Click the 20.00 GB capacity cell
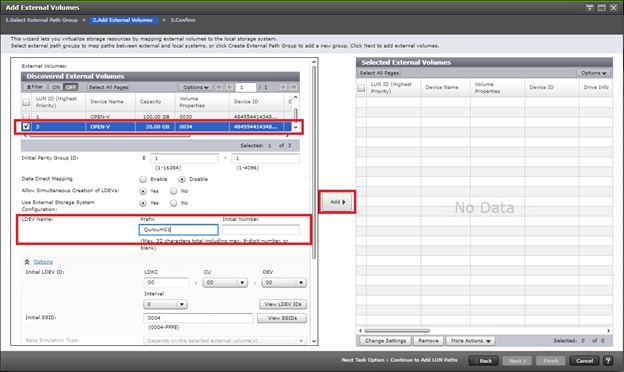The height and width of the screenshot is (372, 624). [x=155, y=127]
